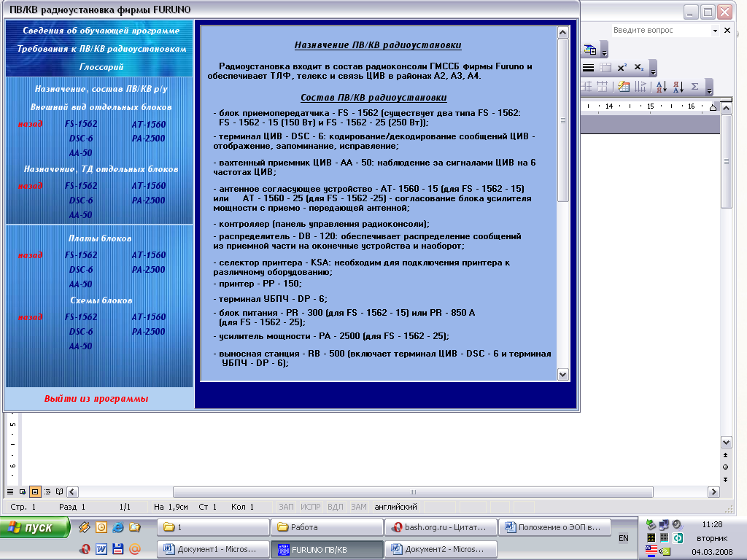Click the US flag tray icon
The width and height of the screenshot is (747, 560).
(x=651, y=551)
